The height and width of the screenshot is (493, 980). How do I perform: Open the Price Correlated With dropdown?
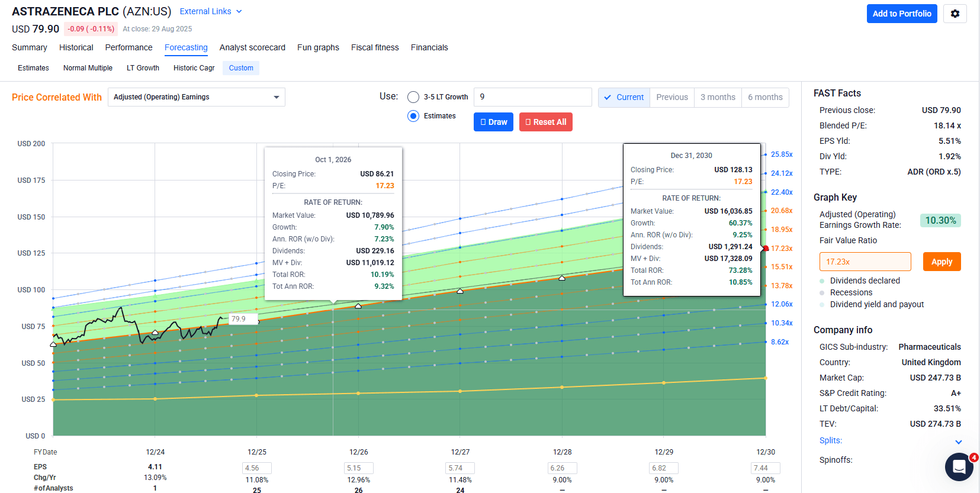point(196,97)
